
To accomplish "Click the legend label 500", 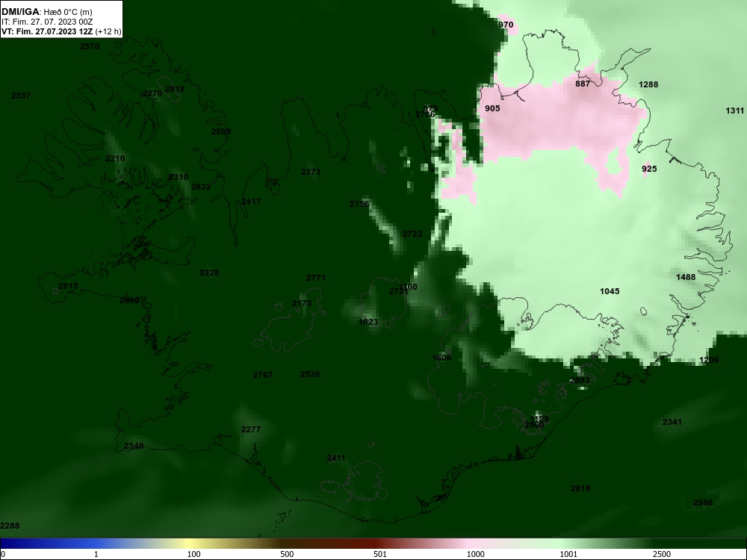I will click(287, 554).
